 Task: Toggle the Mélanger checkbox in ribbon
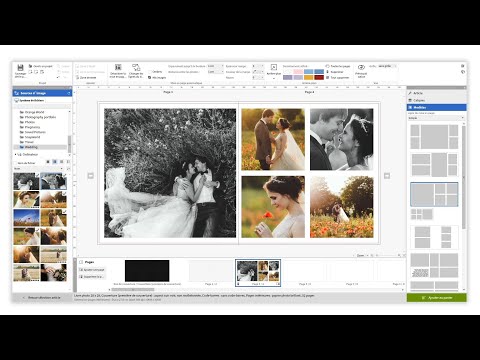point(150,78)
